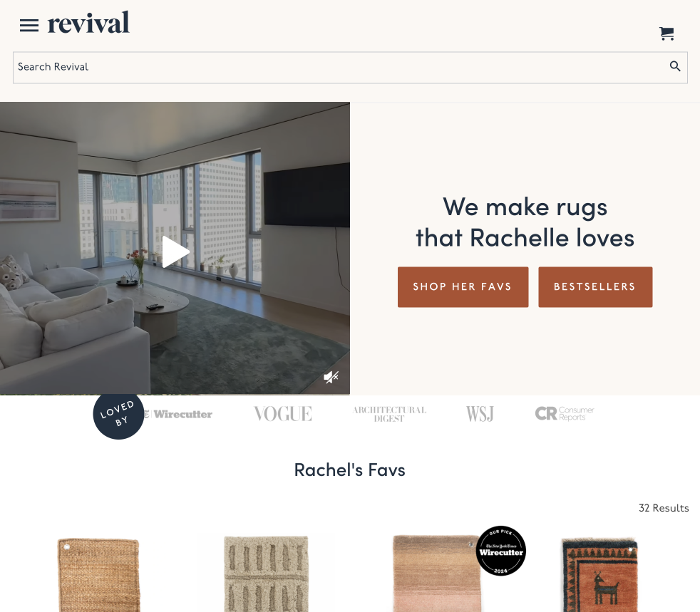Open the woven jute rug product
Image resolution: width=700 pixels, height=612 pixels.
[98, 575]
